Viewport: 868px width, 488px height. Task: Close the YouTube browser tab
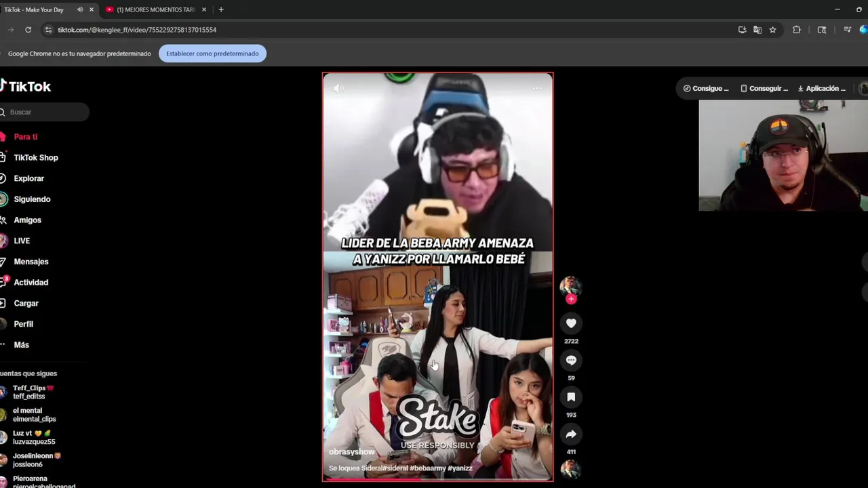[203, 9]
